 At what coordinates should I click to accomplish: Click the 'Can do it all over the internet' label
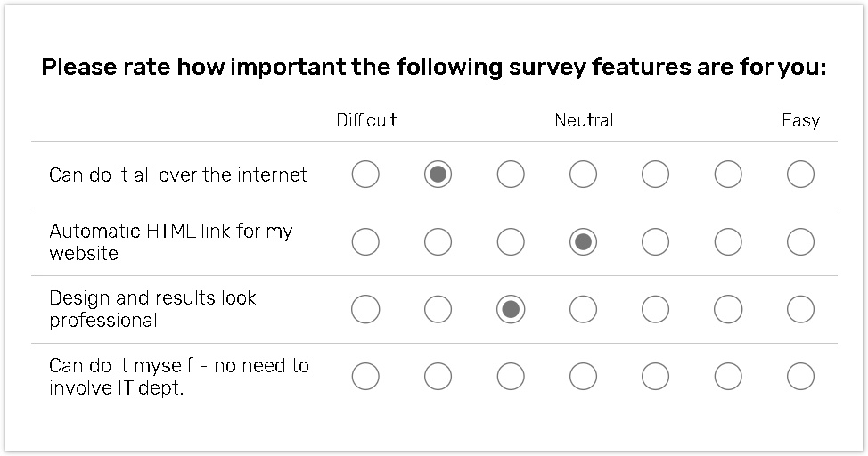pos(178,175)
